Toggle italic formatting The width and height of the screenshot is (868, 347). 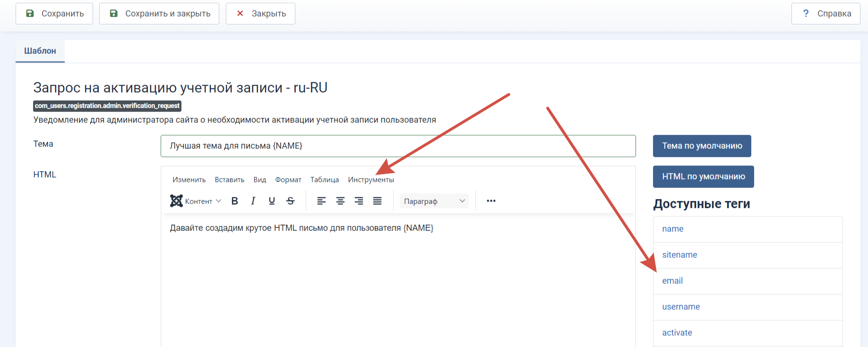[253, 201]
